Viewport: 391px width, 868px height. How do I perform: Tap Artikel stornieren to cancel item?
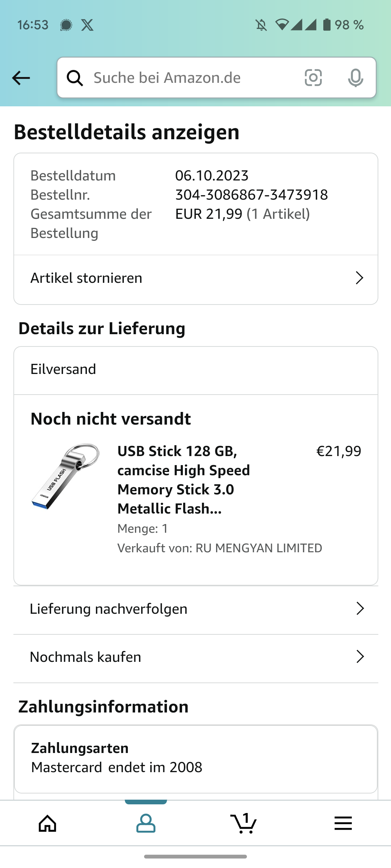[86, 278]
